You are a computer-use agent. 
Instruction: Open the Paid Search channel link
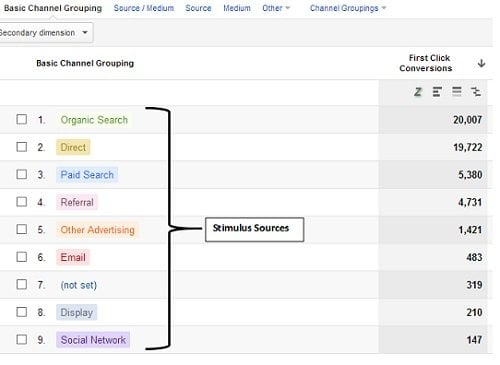pos(87,175)
